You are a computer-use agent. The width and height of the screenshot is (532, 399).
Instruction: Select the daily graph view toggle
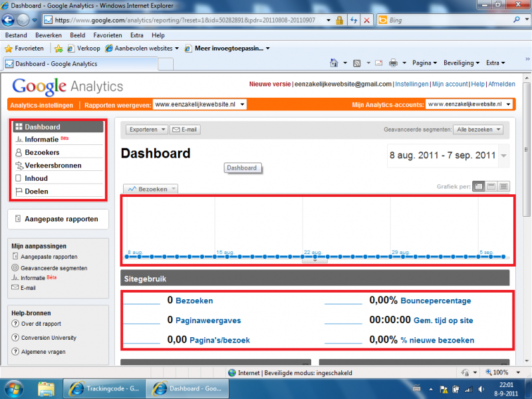pyautogui.click(x=478, y=186)
